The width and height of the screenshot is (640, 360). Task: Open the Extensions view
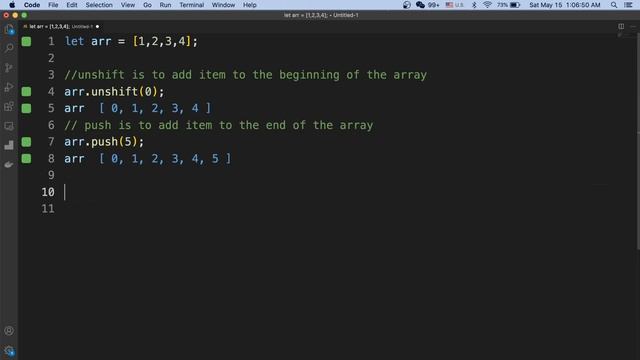point(9,107)
